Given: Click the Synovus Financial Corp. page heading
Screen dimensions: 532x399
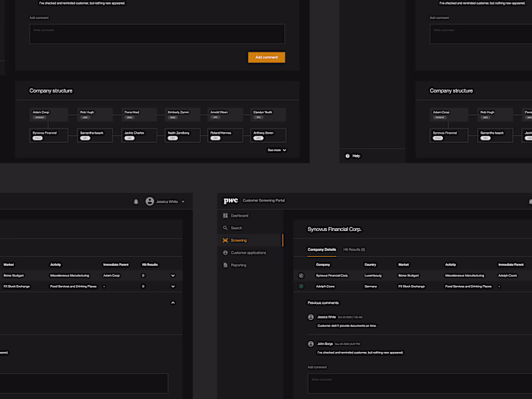Looking at the screenshot, I should [334, 230].
